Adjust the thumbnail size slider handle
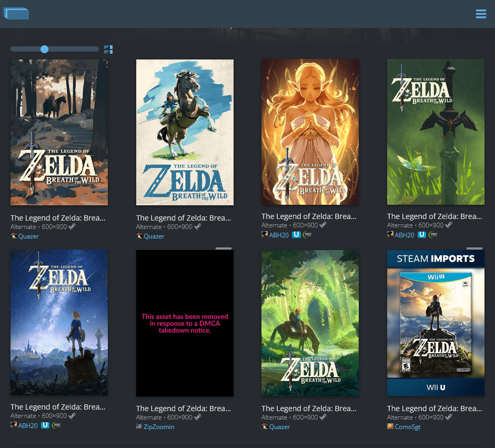495x448 pixels. click(x=45, y=49)
